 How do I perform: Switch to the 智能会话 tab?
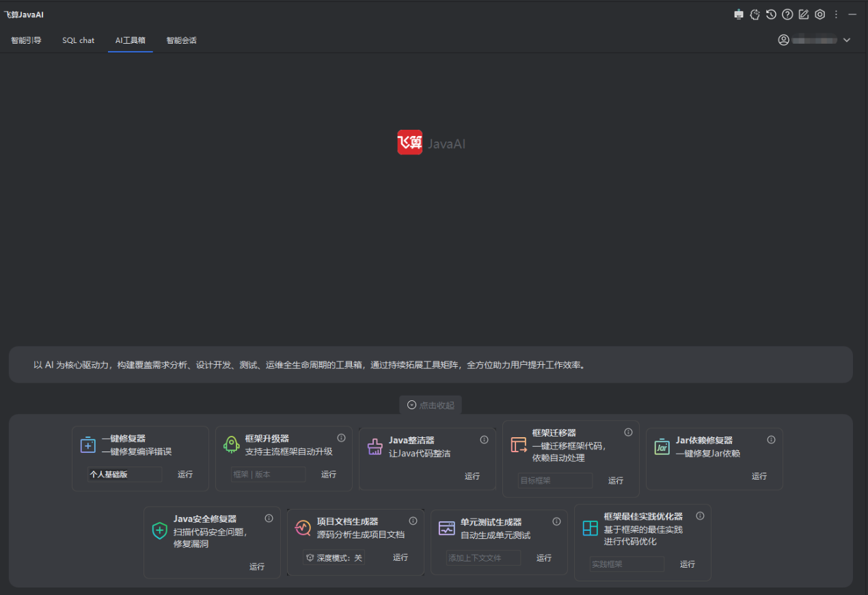[x=181, y=40]
